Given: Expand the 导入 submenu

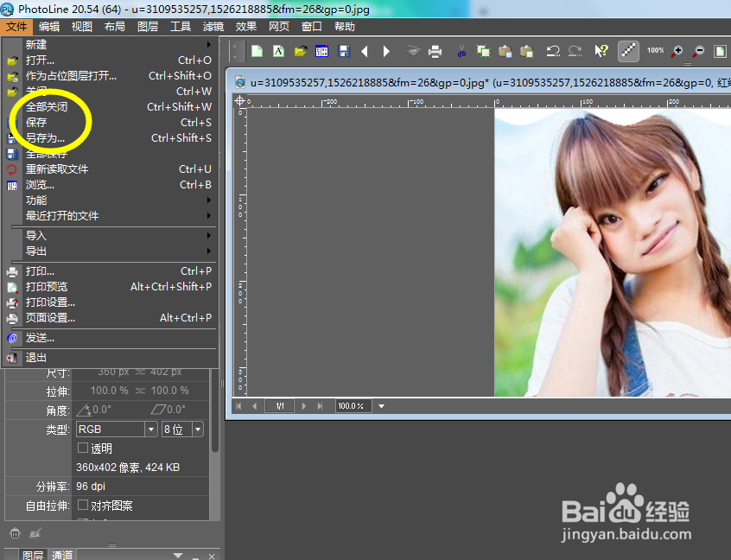Looking at the screenshot, I should click(x=111, y=235).
